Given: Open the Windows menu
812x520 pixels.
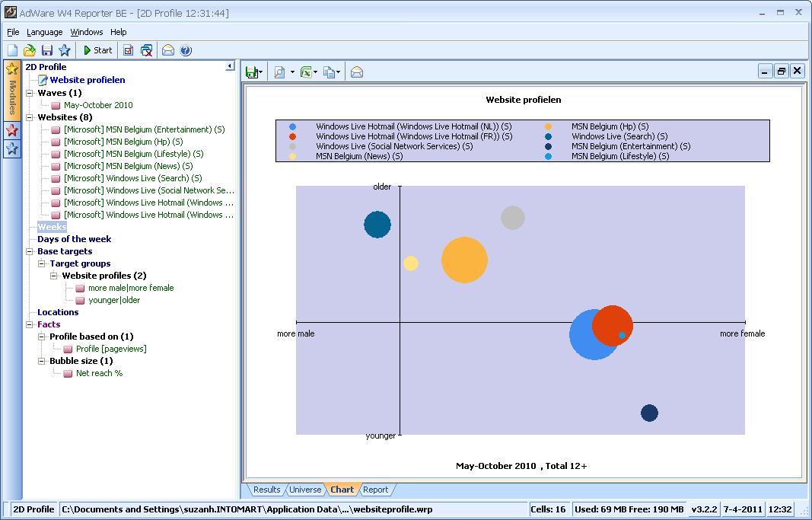Looking at the screenshot, I should (x=87, y=32).
